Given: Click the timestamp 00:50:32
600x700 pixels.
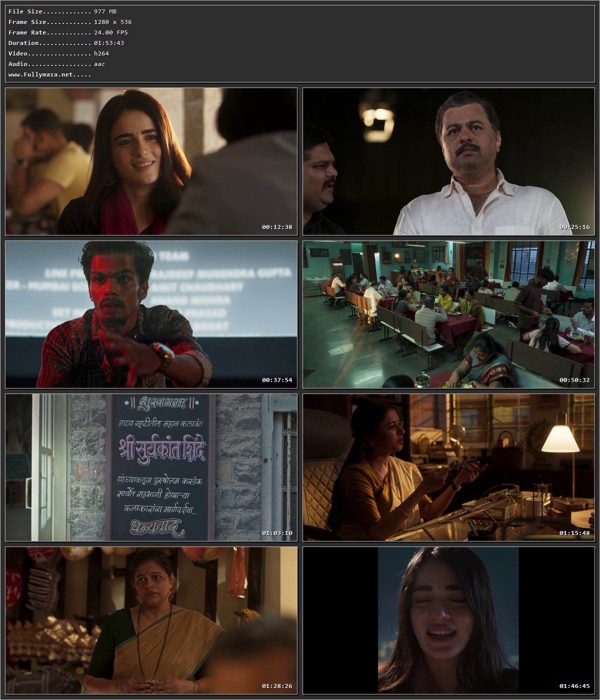Looking at the screenshot, I should pyautogui.click(x=574, y=380).
